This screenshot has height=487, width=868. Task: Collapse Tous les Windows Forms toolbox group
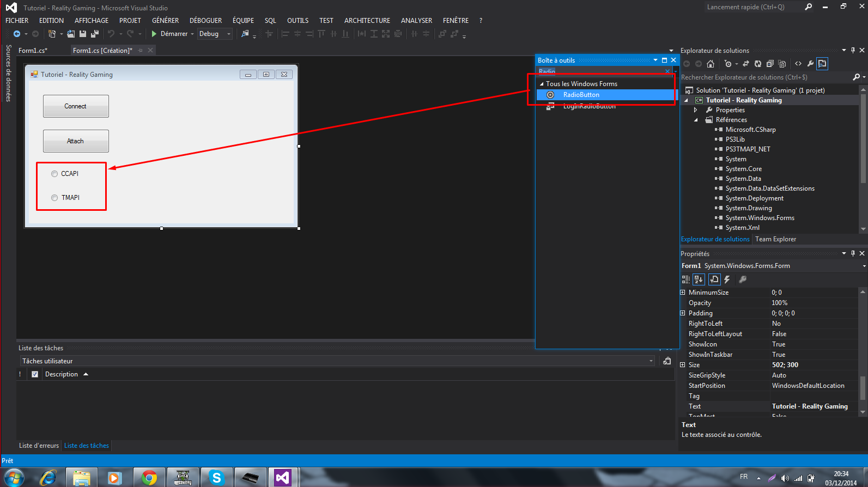pos(542,84)
